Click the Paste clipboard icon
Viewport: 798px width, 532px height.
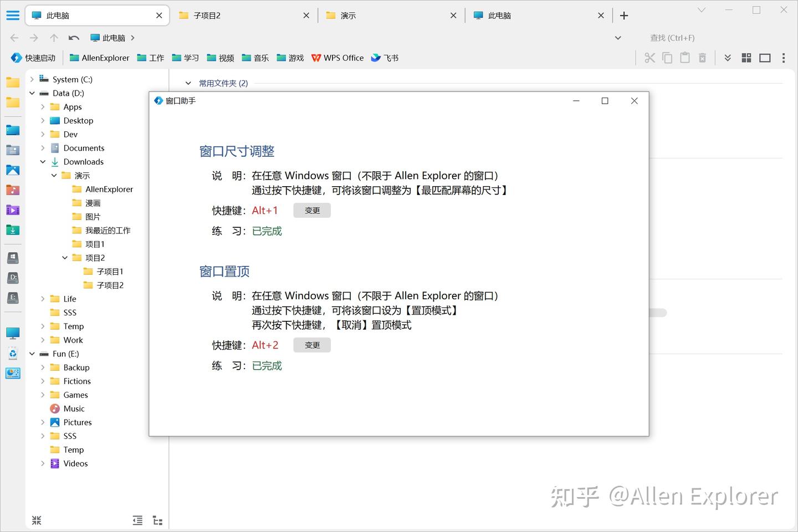[x=684, y=57]
